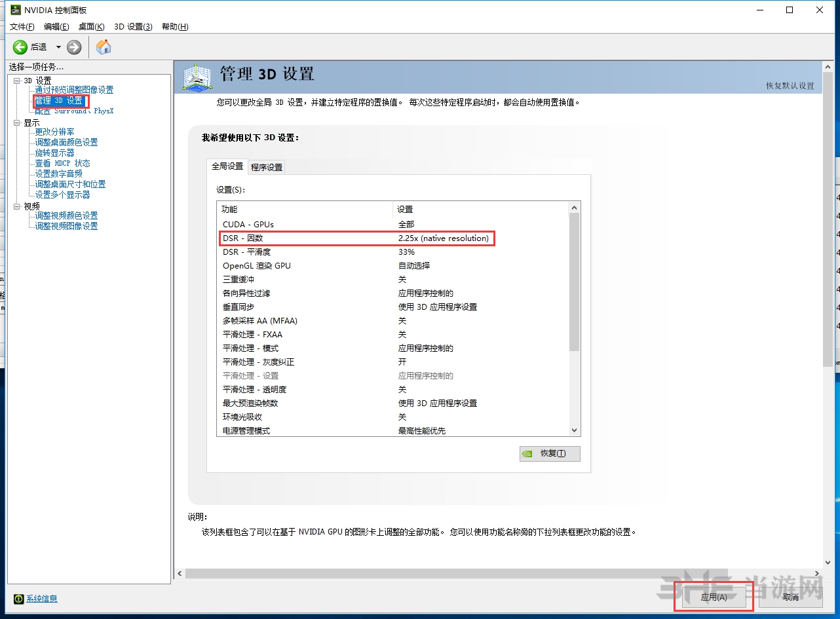Select the 最大预渲染帧数 row
This screenshot has width=840, height=619.
[392, 403]
